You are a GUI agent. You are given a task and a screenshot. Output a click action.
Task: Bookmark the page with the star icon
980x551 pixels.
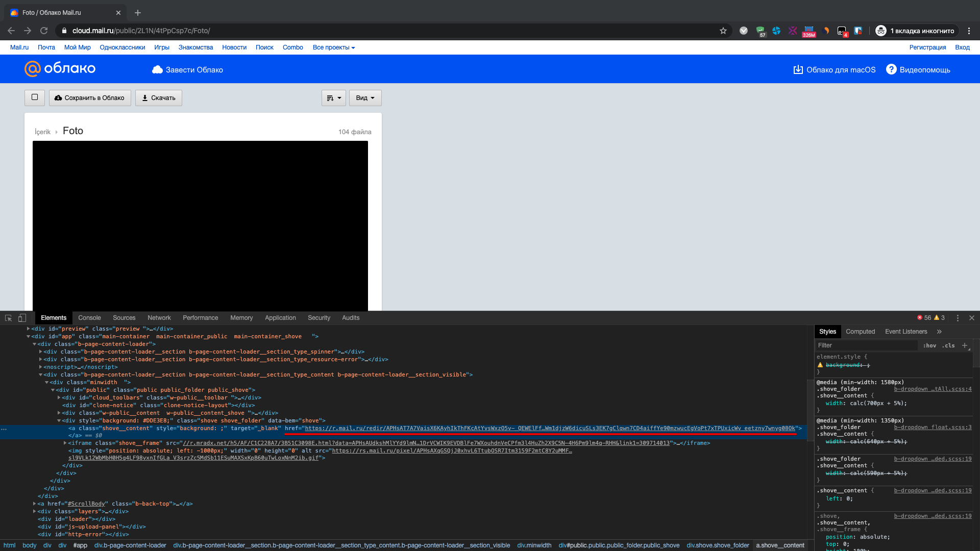coord(723,31)
